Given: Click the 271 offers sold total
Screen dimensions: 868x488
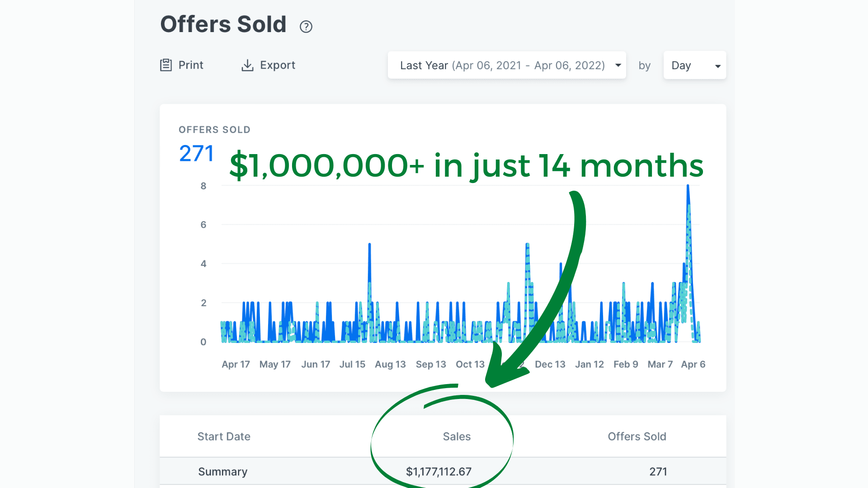Looking at the screenshot, I should point(196,154).
